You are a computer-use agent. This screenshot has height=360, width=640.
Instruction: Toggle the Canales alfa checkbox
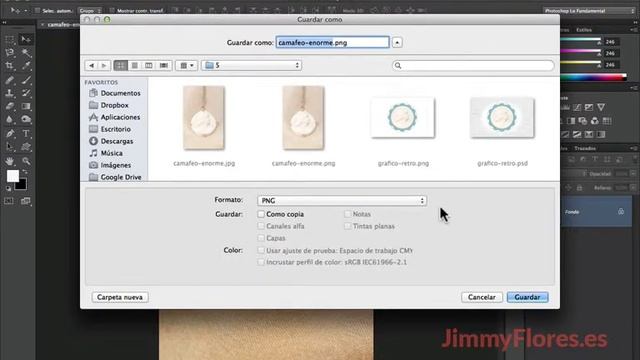pos(261,226)
